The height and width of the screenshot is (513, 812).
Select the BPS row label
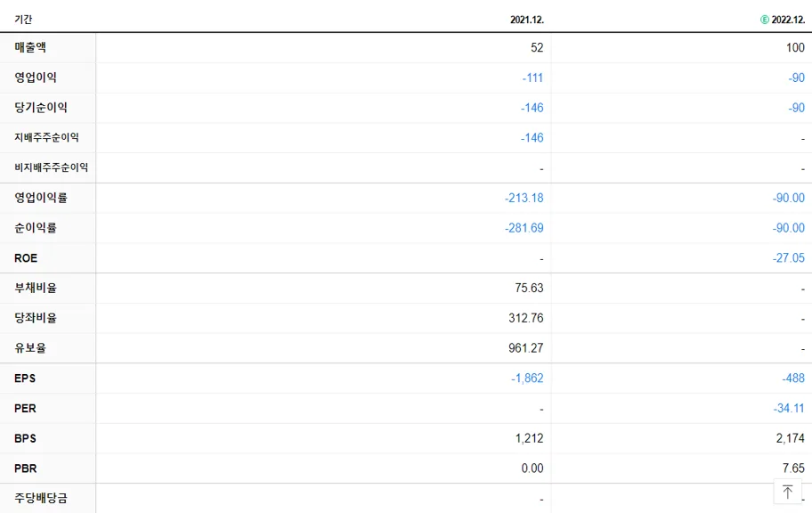(x=25, y=438)
